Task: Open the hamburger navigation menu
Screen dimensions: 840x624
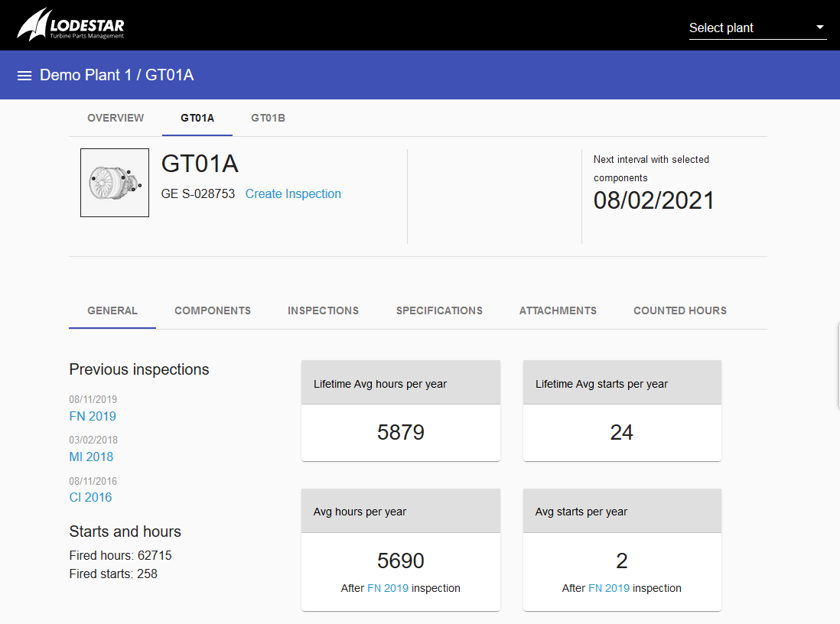Action: click(x=24, y=76)
